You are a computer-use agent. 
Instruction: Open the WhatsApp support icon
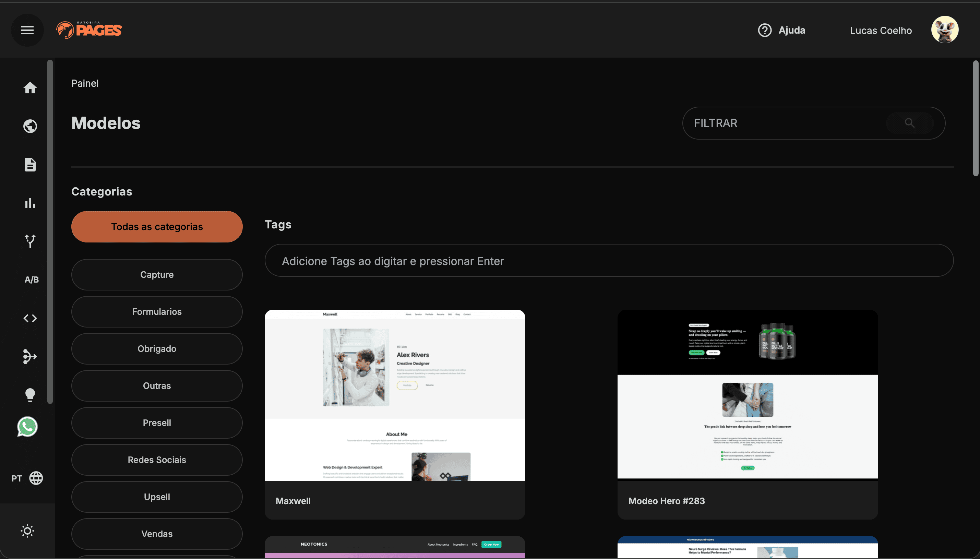tap(27, 427)
